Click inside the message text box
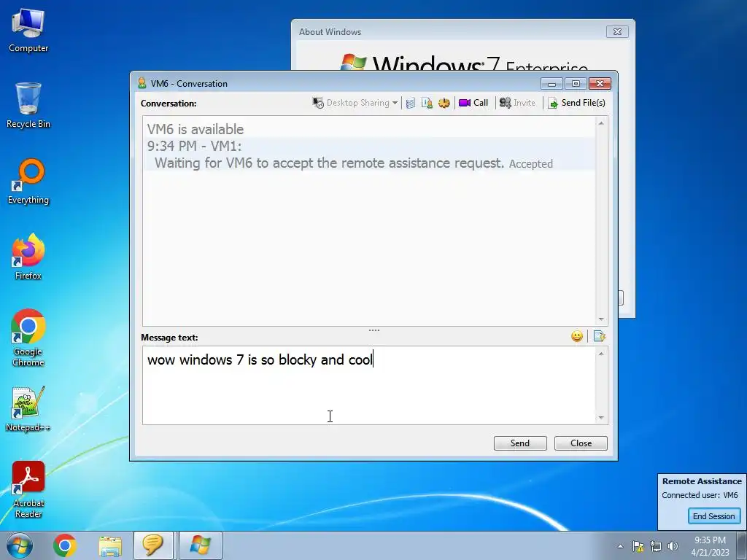The height and width of the screenshot is (560, 747). [368, 385]
